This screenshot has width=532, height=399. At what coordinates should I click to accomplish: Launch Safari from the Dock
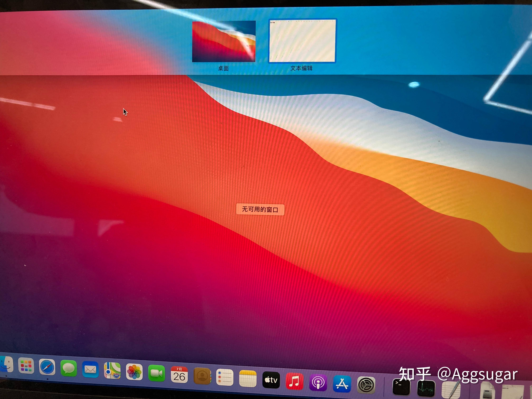point(47,367)
